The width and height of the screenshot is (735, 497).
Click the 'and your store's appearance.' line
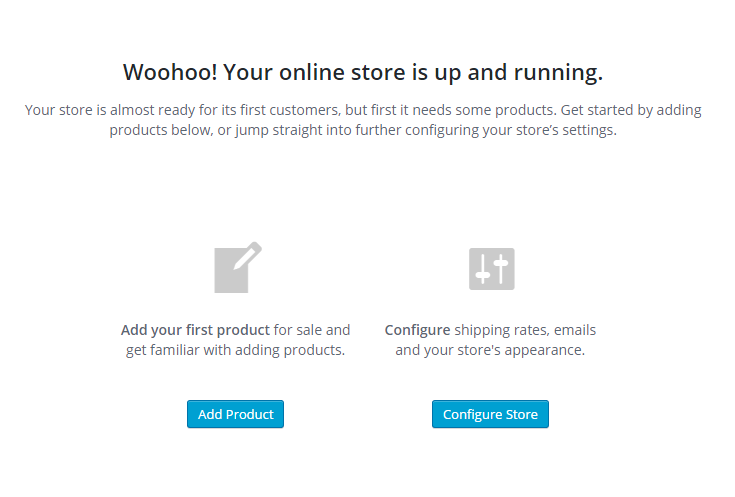[x=490, y=350]
